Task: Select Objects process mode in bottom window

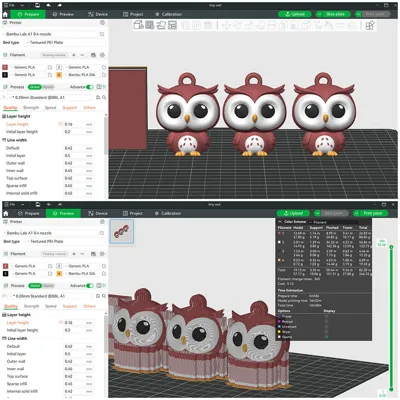Action: click(x=48, y=286)
